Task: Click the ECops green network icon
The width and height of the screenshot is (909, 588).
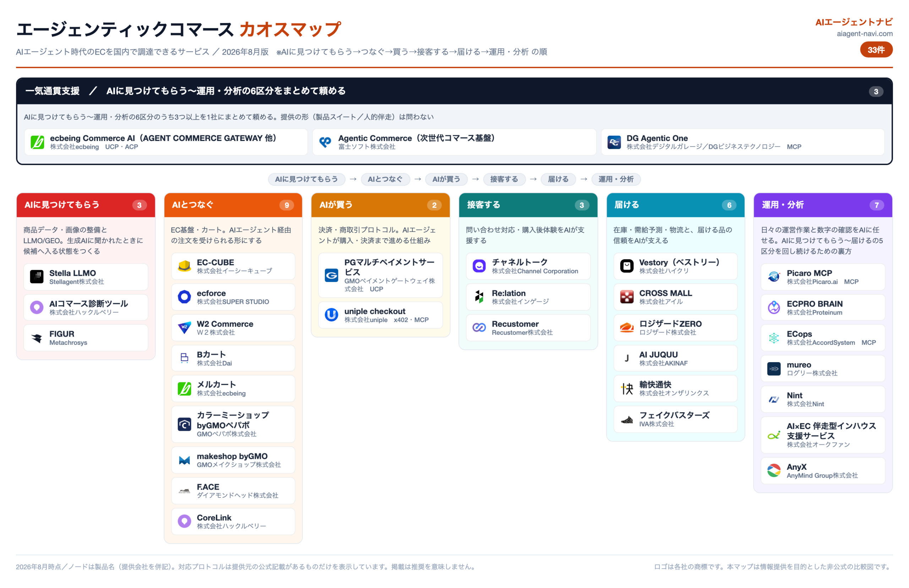Action: (774, 338)
